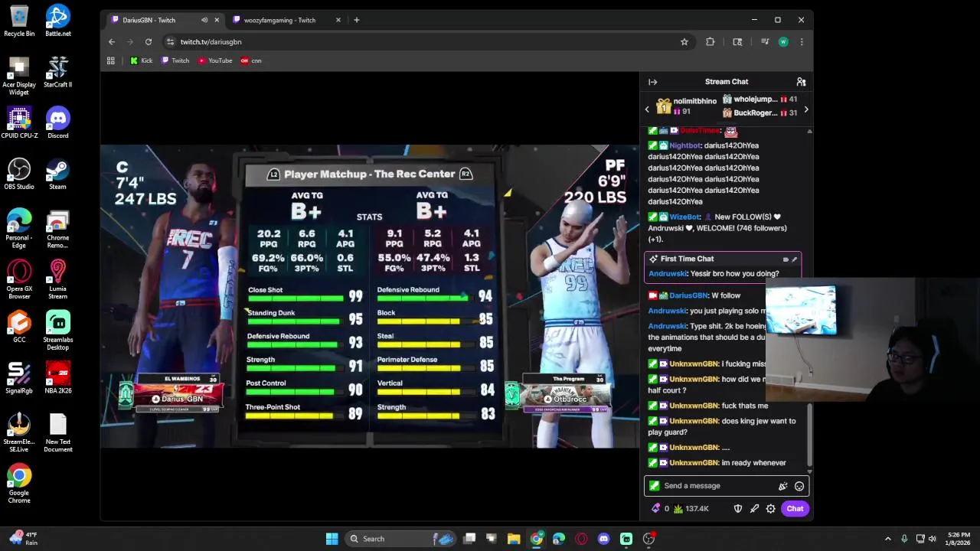Open the bits balance icon

coord(656,509)
